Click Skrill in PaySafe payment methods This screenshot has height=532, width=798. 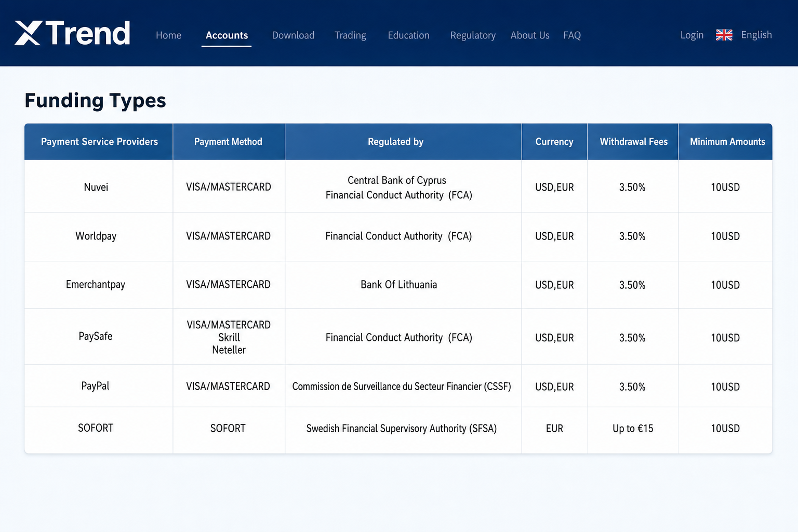pyautogui.click(x=229, y=337)
